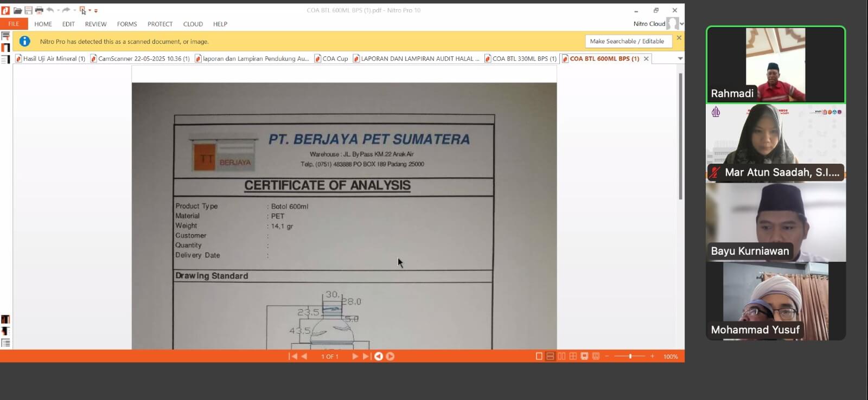The image size is (868, 400).
Task: Print the document using the printer icon
Action: coord(39,10)
